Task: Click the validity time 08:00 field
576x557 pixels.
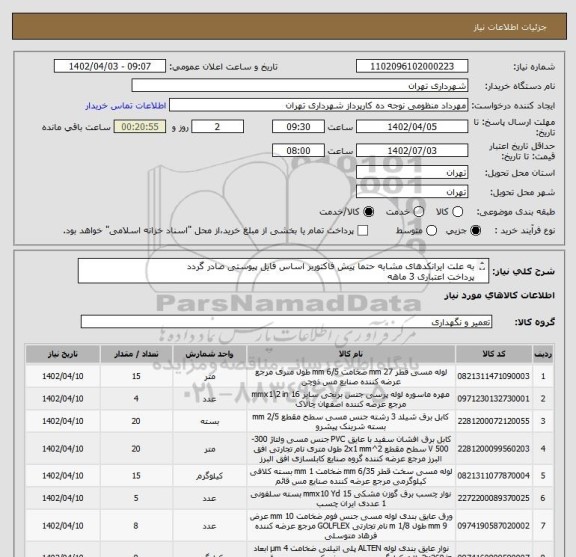Action: pyautogui.click(x=298, y=151)
